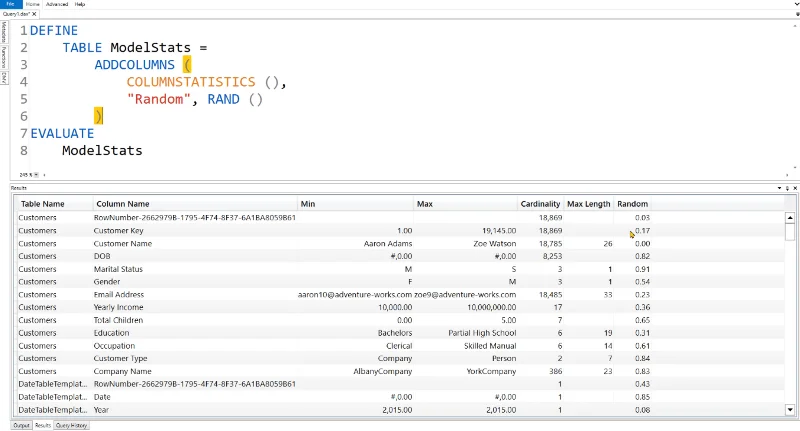
Task: Select the Partial High School cell
Action: pos(482,333)
